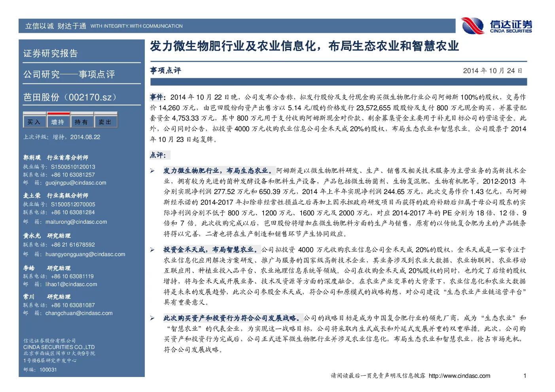Click the 公司研究——事项点评 sidebar heading

(x=69, y=74)
